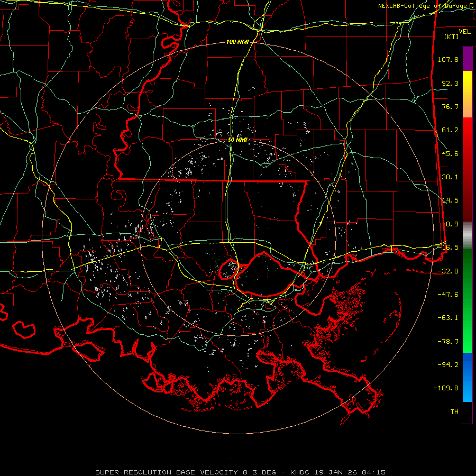476x476 pixels.
Task: Click the [KT] units label
Action: 452,36
